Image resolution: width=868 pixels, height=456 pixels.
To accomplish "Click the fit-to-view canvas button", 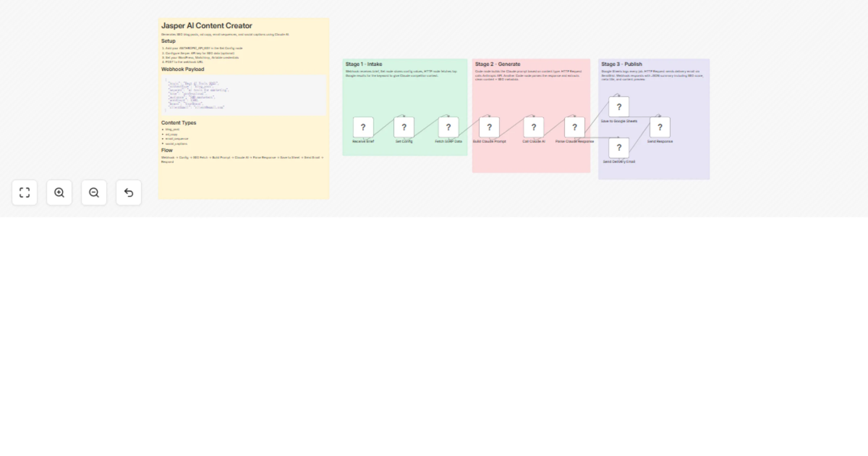I will [x=25, y=193].
